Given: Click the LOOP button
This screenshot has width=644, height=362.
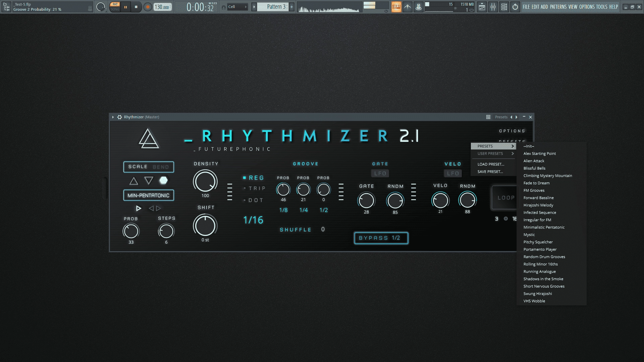Looking at the screenshot, I should (504, 198).
